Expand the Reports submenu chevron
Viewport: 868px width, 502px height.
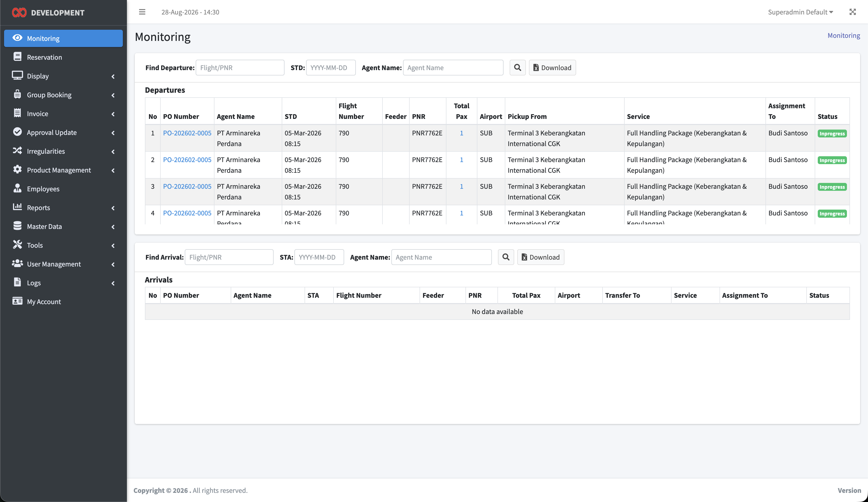[x=113, y=208]
